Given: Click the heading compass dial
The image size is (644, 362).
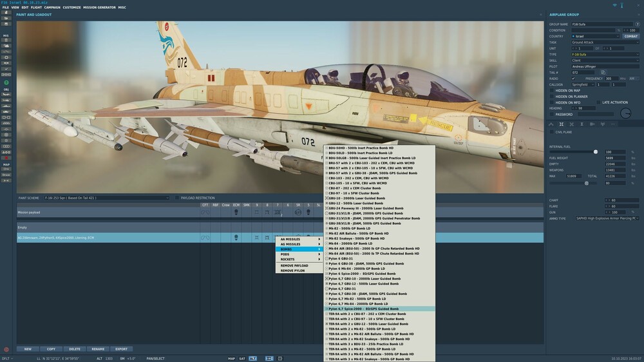Looking at the screenshot, I should (x=625, y=113).
